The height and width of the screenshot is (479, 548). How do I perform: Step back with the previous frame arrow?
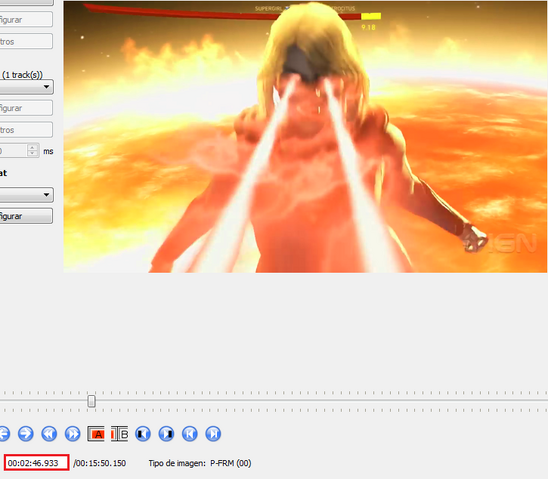[x=3, y=434]
